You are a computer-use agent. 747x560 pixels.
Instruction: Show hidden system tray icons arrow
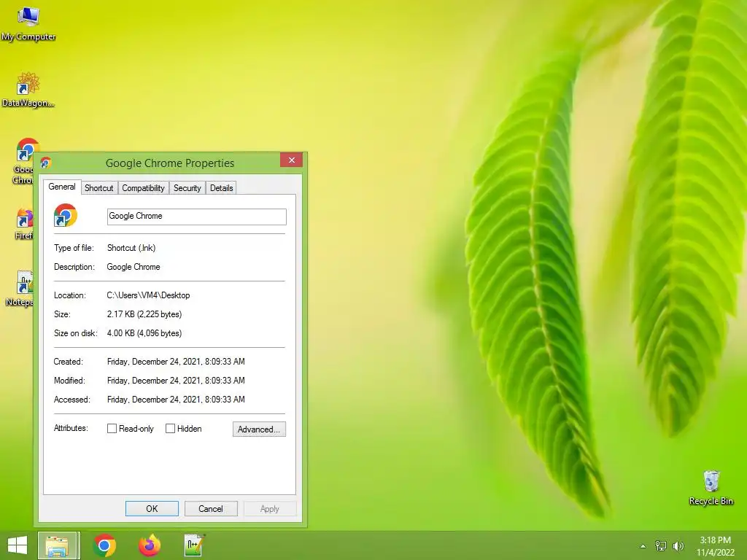click(643, 546)
